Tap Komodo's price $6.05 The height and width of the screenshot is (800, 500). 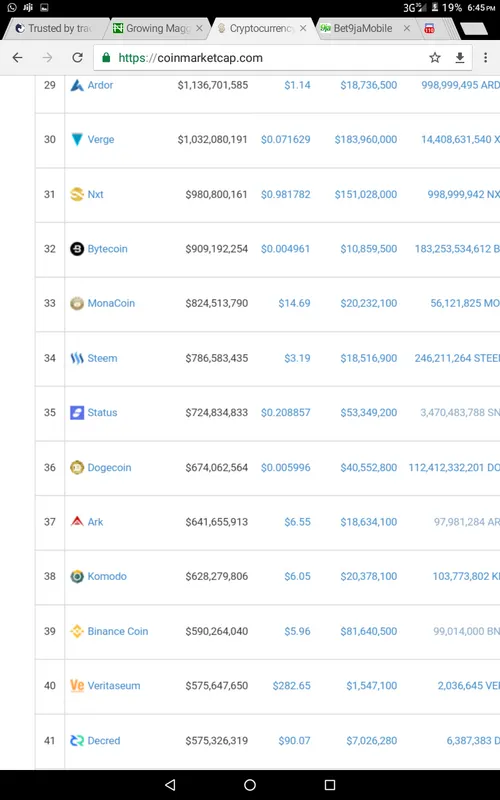pyautogui.click(x=297, y=577)
